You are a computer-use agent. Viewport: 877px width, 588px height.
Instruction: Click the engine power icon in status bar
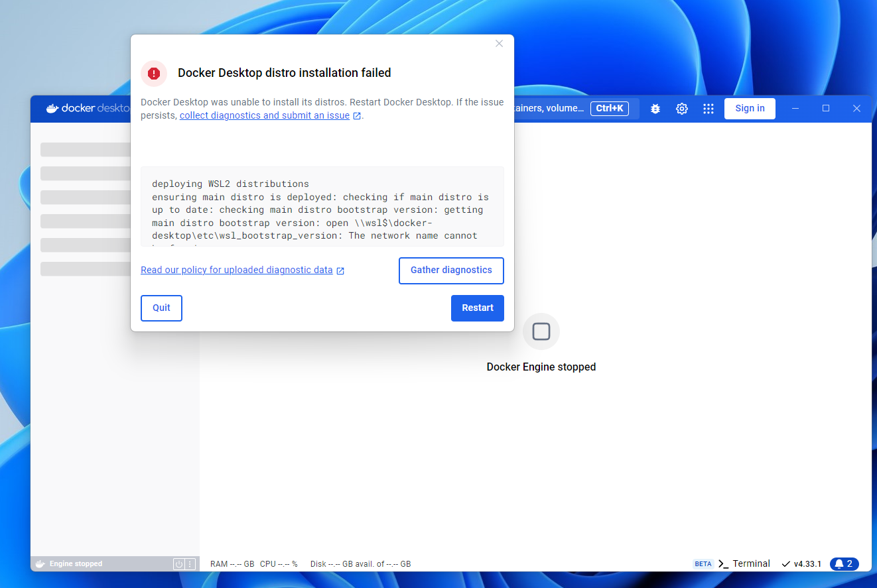[x=178, y=564]
